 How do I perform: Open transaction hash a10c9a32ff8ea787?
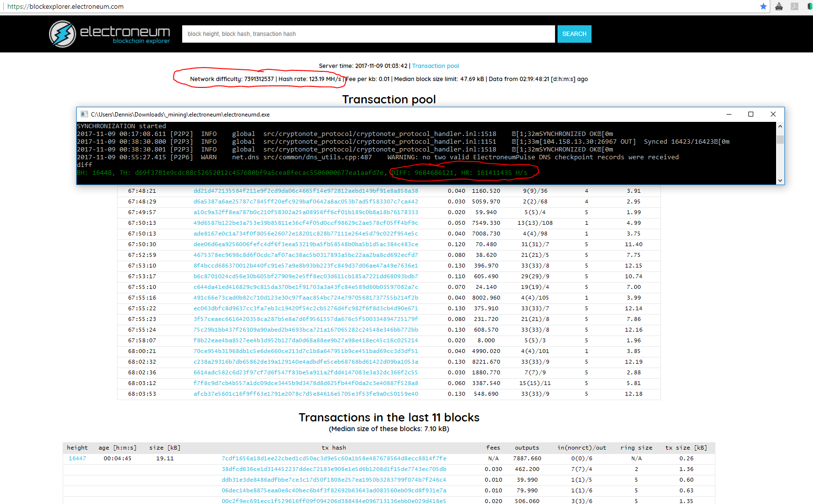(306, 212)
